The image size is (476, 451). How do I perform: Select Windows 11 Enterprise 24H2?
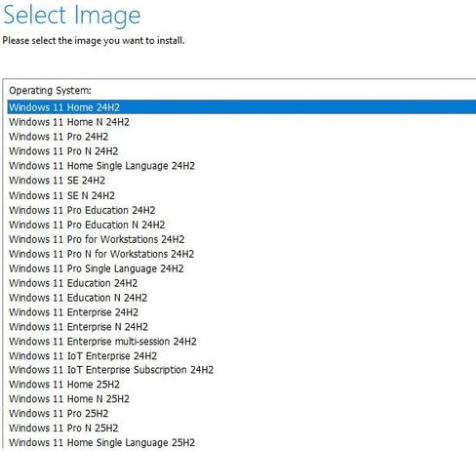point(73,312)
